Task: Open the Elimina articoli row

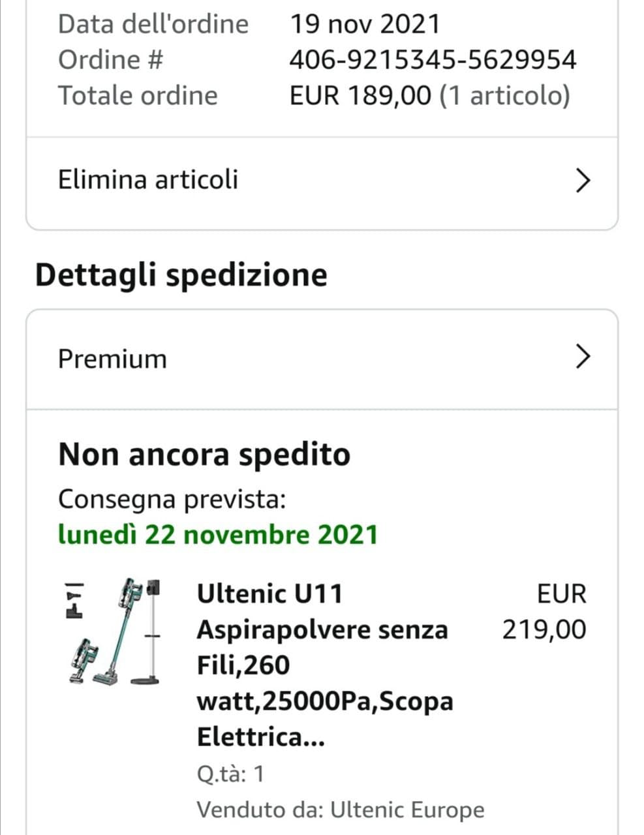Action: pyautogui.click(x=149, y=179)
